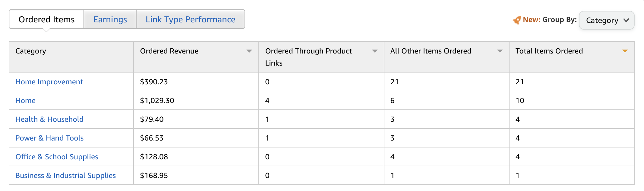Select the Ordered Items tab
Screen dimensions: 644x191
click(x=46, y=19)
